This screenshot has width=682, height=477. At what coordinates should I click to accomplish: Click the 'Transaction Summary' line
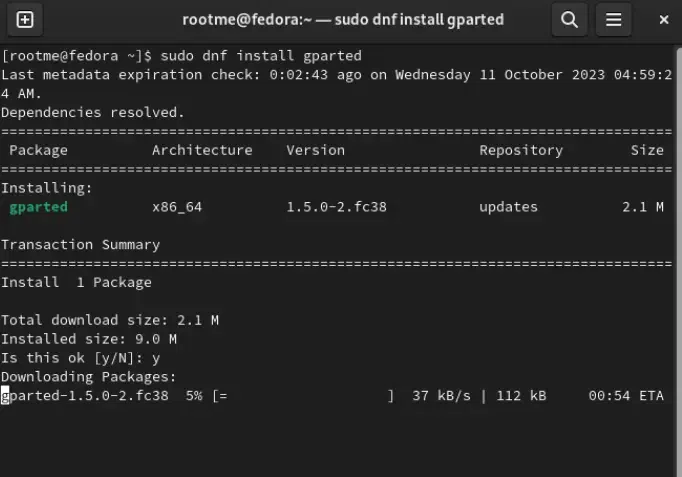tap(80, 245)
